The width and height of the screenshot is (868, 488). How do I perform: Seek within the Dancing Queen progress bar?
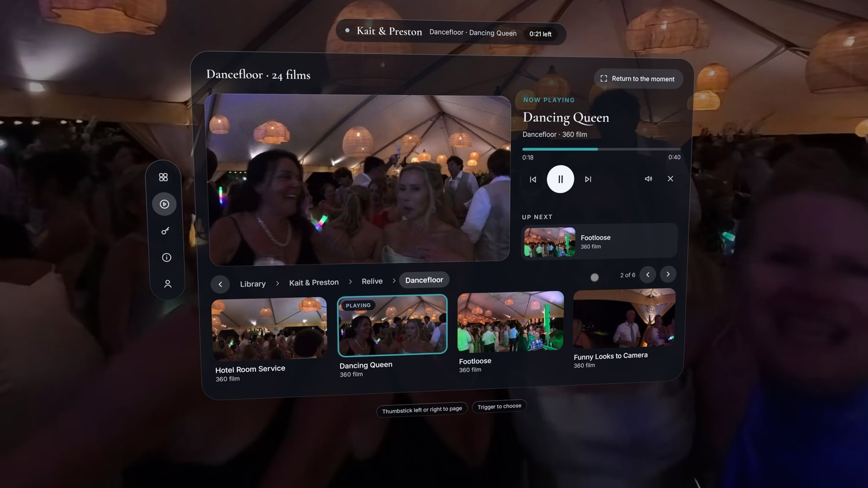(602, 149)
